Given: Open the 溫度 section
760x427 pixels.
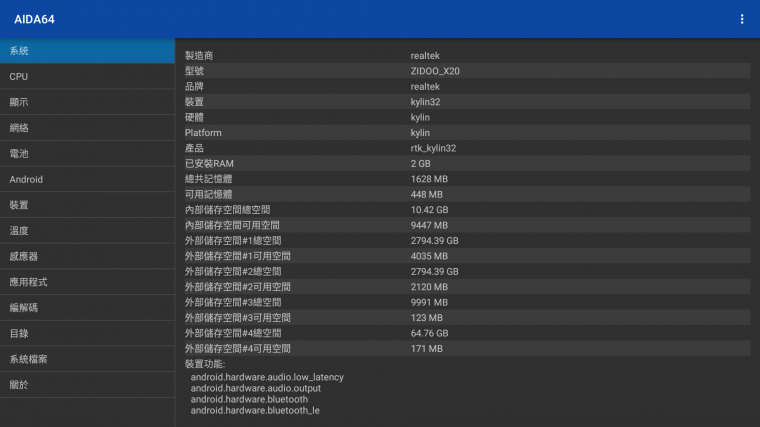Looking at the screenshot, I should coord(87,231).
